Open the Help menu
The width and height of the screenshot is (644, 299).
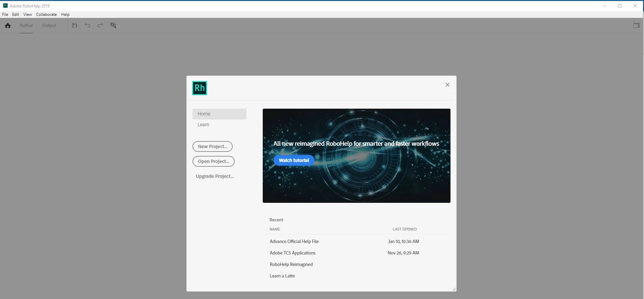click(65, 15)
